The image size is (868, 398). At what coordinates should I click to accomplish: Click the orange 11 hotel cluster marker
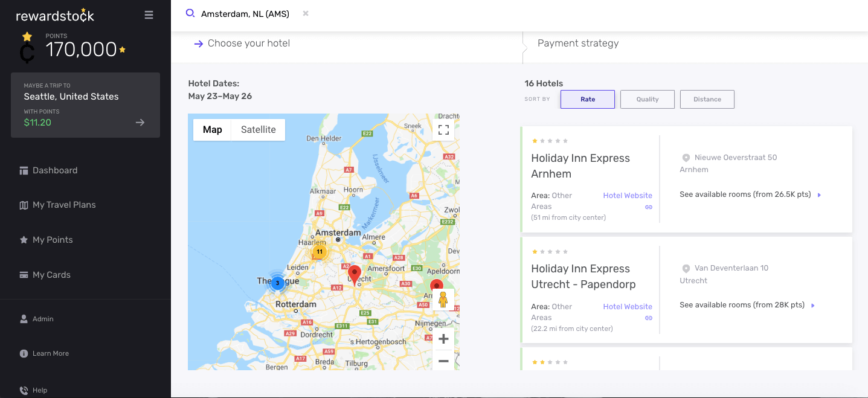pos(320,252)
